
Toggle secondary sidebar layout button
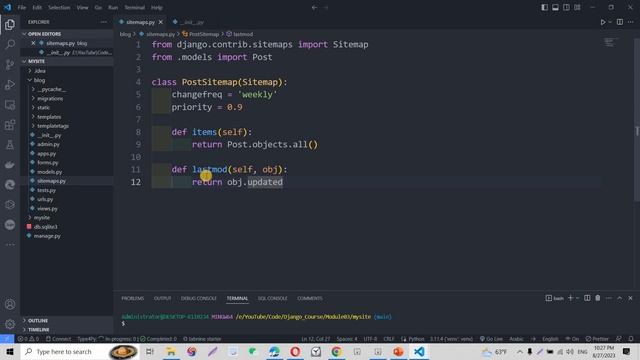567,7
